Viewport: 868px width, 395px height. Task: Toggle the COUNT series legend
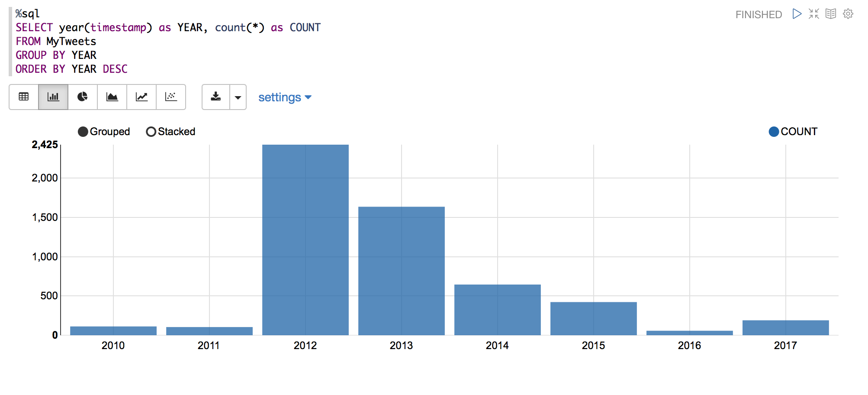point(774,132)
